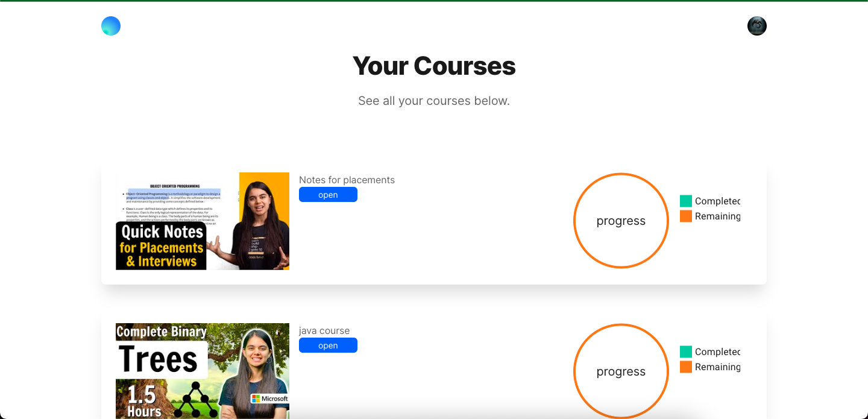Click the Remaining legend label in first card

pyautogui.click(x=717, y=216)
